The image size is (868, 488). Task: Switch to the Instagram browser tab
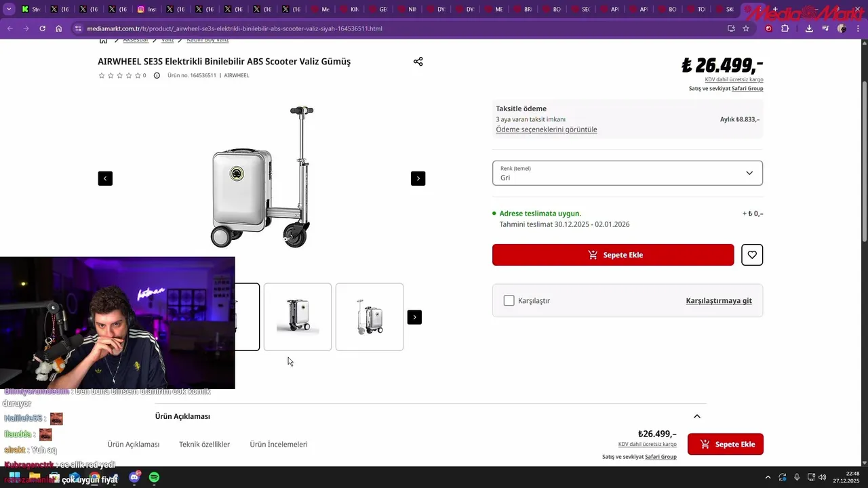(146, 9)
